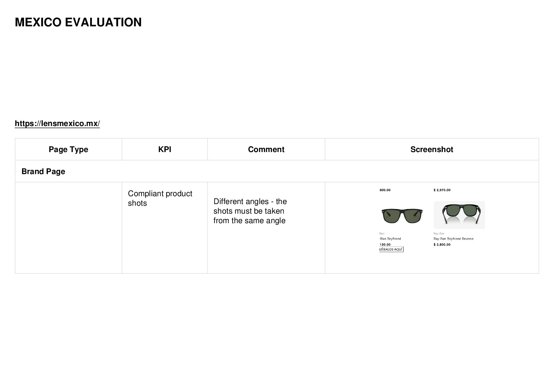Click the '$ 2,800.00' price text
The image size is (554, 392).
click(x=442, y=245)
